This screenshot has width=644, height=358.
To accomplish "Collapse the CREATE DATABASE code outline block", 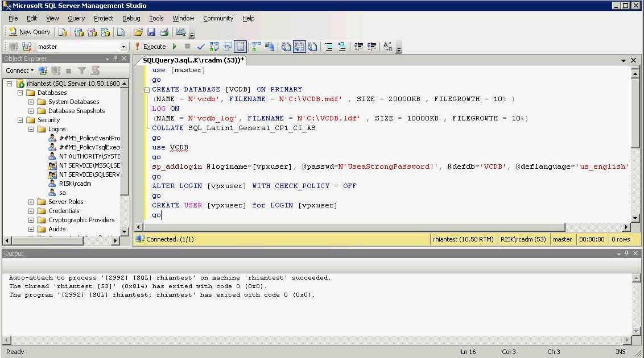I will 147,89.
